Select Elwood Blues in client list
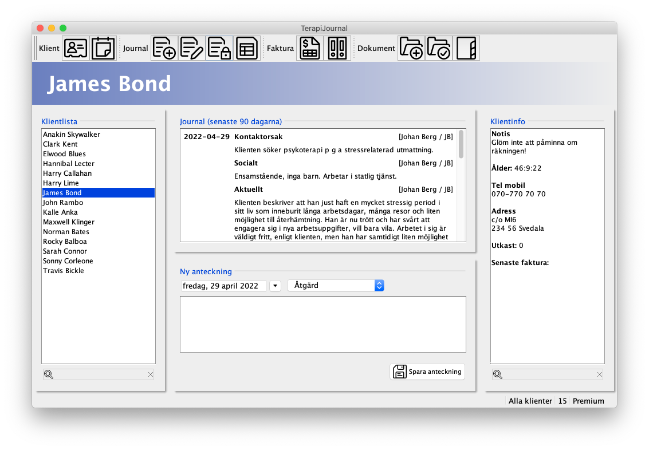Viewport: 649px width, 450px height. coord(98,154)
